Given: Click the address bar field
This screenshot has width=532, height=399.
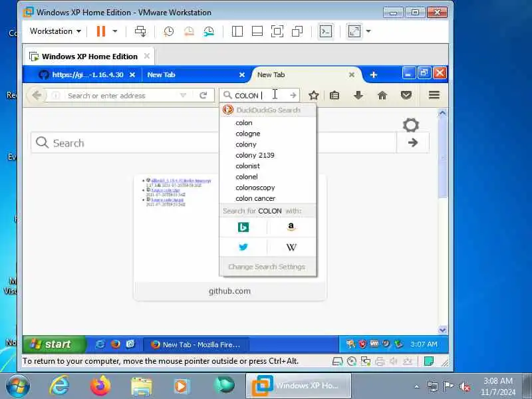Looking at the screenshot, I should 120,96.
